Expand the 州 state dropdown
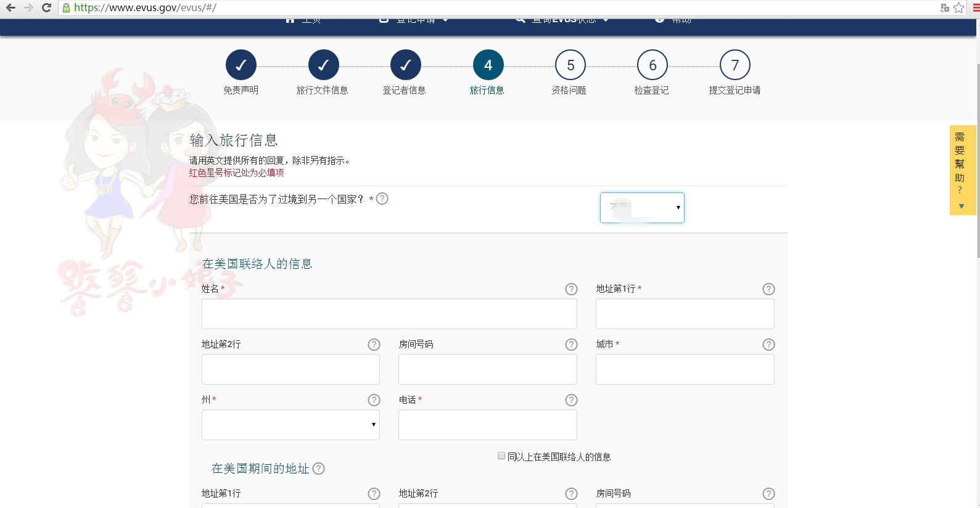Viewport: 980px width, 508px height. coord(290,425)
